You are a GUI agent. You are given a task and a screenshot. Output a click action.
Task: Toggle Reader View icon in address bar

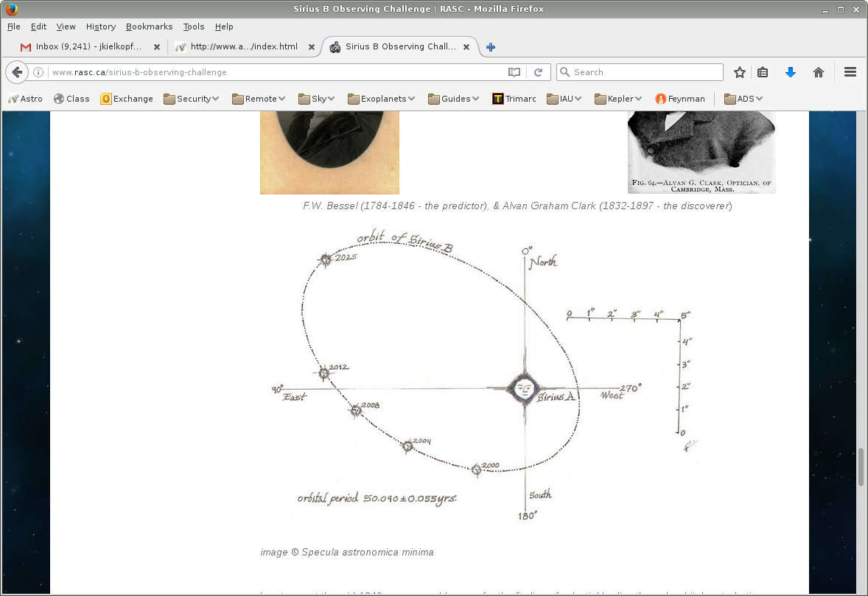pos(514,72)
